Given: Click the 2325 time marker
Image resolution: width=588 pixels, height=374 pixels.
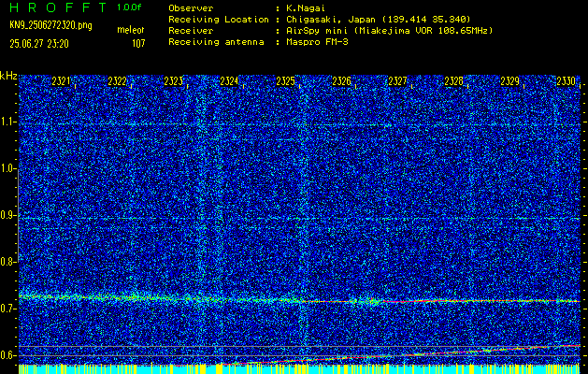Looking at the screenshot, I should click(x=285, y=81).
